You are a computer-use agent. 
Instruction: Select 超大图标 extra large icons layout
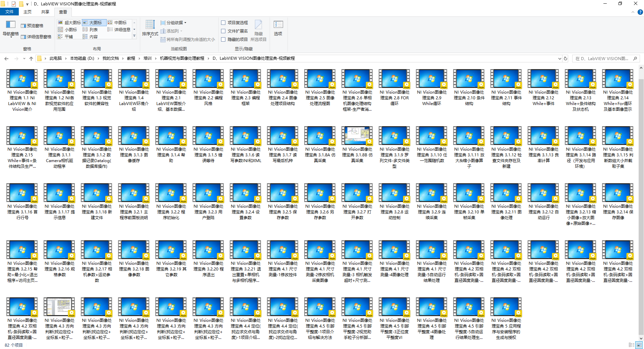[69, 22]
